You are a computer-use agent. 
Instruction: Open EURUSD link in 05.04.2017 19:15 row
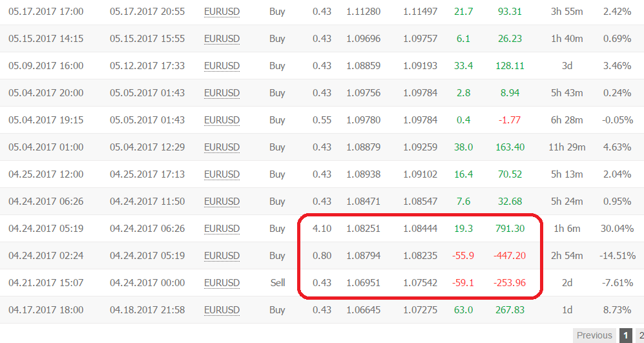(222, 120)
